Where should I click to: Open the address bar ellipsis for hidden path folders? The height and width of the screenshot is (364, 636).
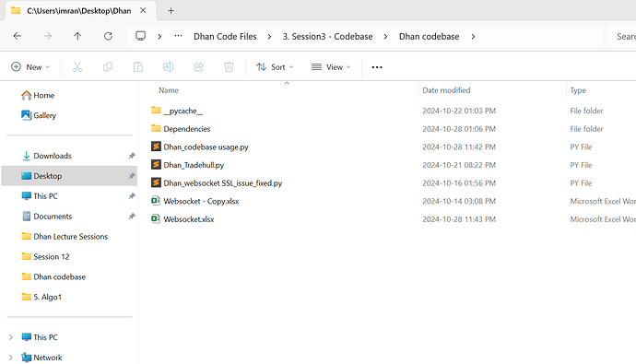(178, 36)
